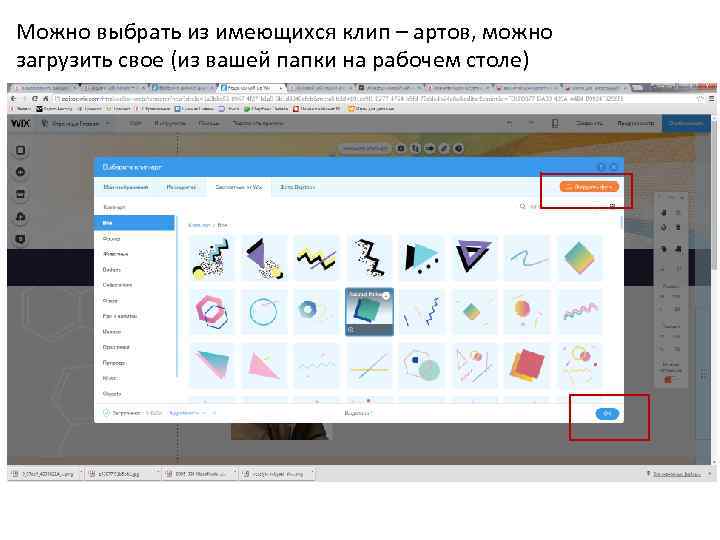Open the gear settings icon on floating clipart toolbar
Viewport: 720px width, 540px height.
coord(401,148)
